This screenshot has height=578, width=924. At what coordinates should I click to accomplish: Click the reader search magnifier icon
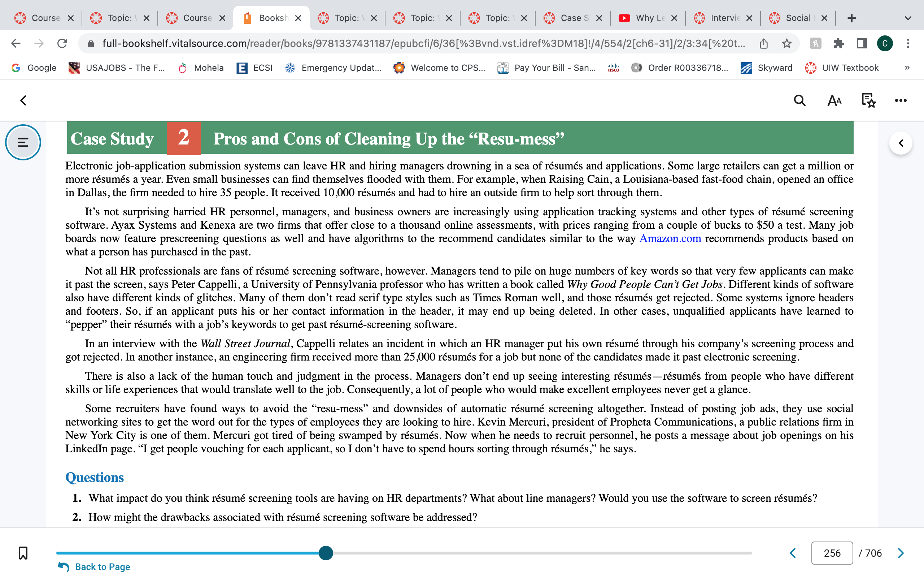coord(799,100)
